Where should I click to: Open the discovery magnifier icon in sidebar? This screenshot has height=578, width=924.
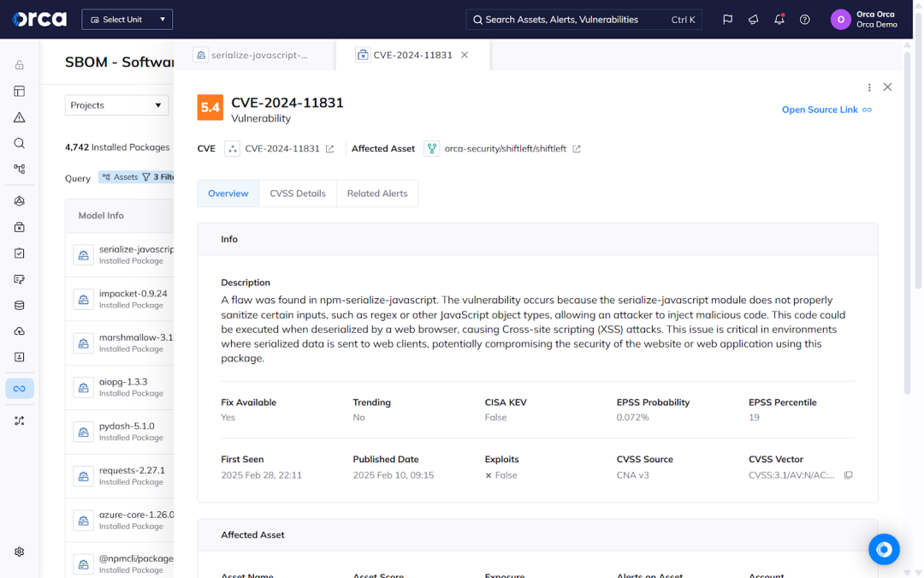coord(20,143)
